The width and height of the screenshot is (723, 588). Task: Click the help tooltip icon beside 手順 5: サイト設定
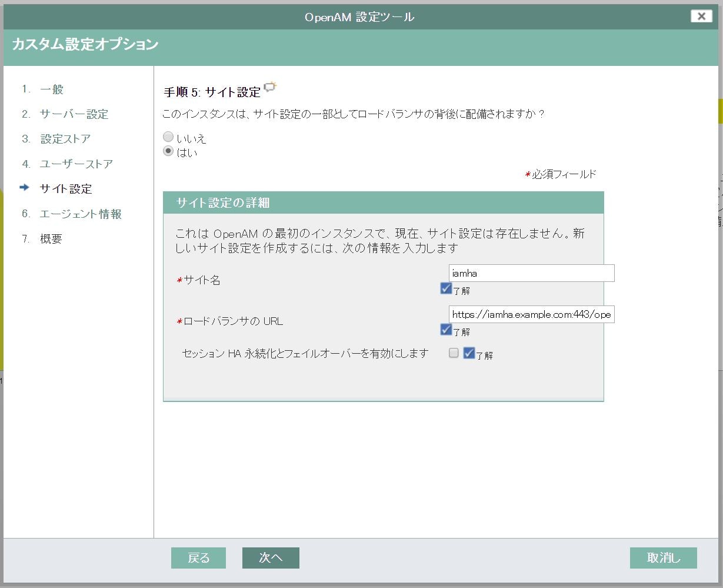270,88
